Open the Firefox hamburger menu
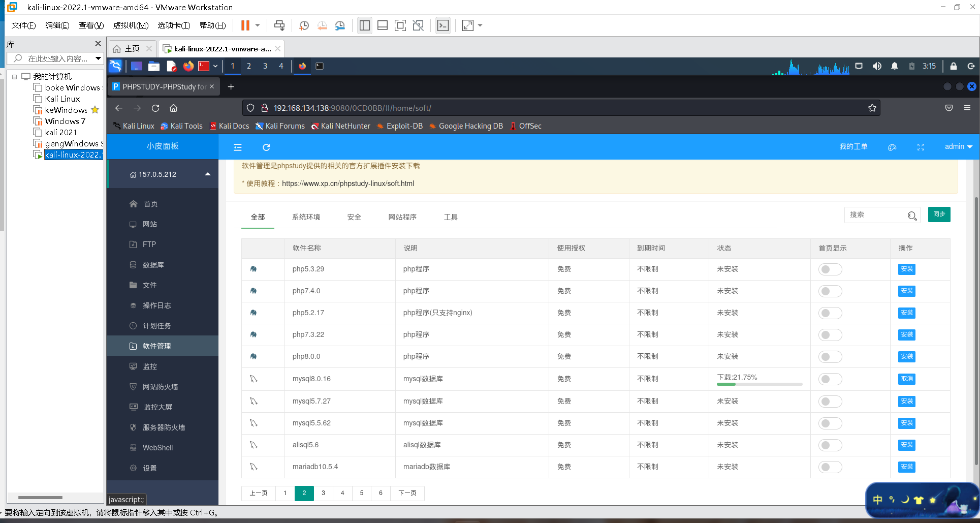The width and height of the screenshot is (980, 523). click(x=967, y=108)
